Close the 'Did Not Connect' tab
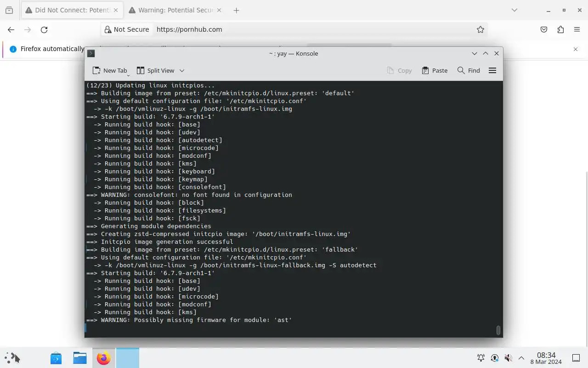Image resolution: width=588 pixels, height=368 pixels. coord(115,10)
